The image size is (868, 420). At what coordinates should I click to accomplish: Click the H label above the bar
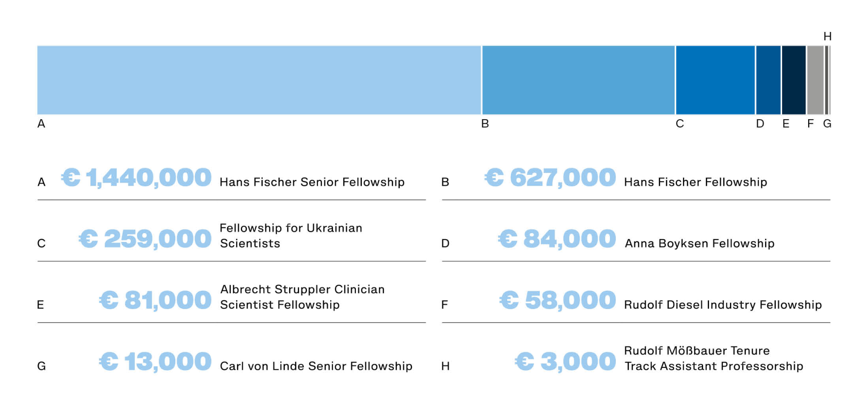827,36
